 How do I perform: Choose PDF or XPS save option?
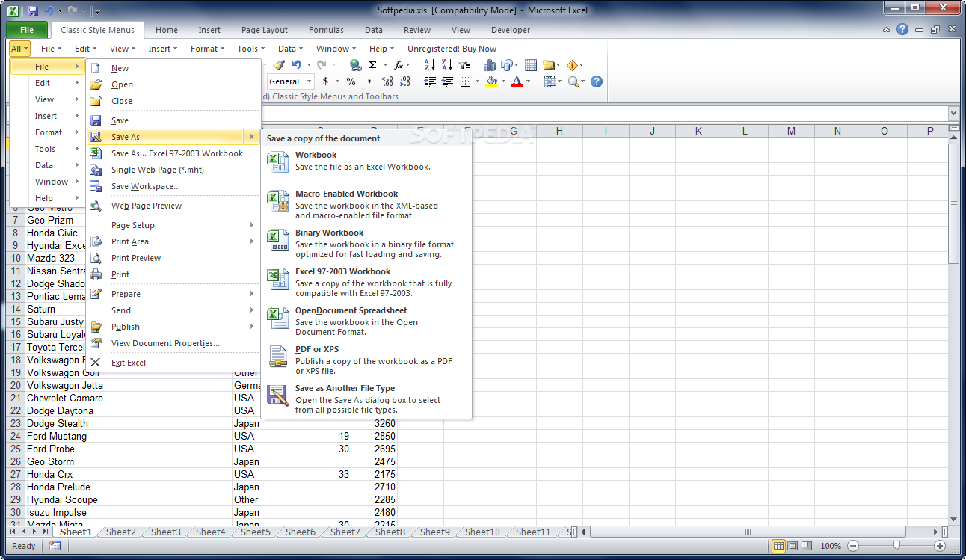point(366,360)
